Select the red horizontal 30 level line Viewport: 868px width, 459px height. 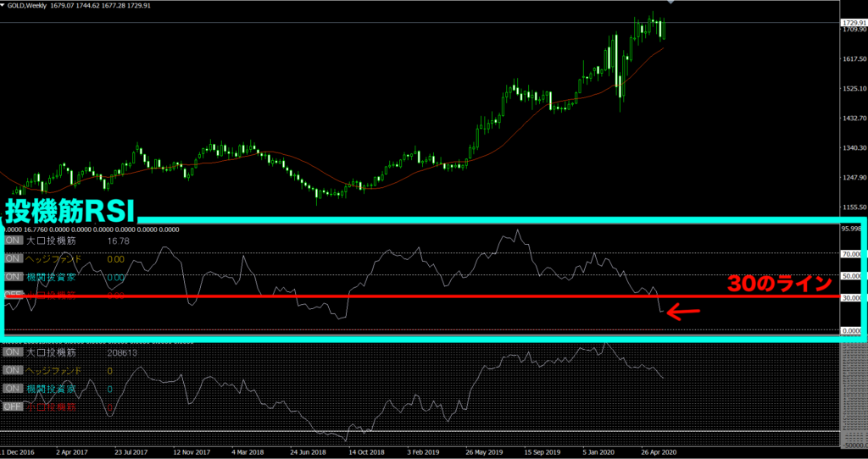[x=424, y=297]
